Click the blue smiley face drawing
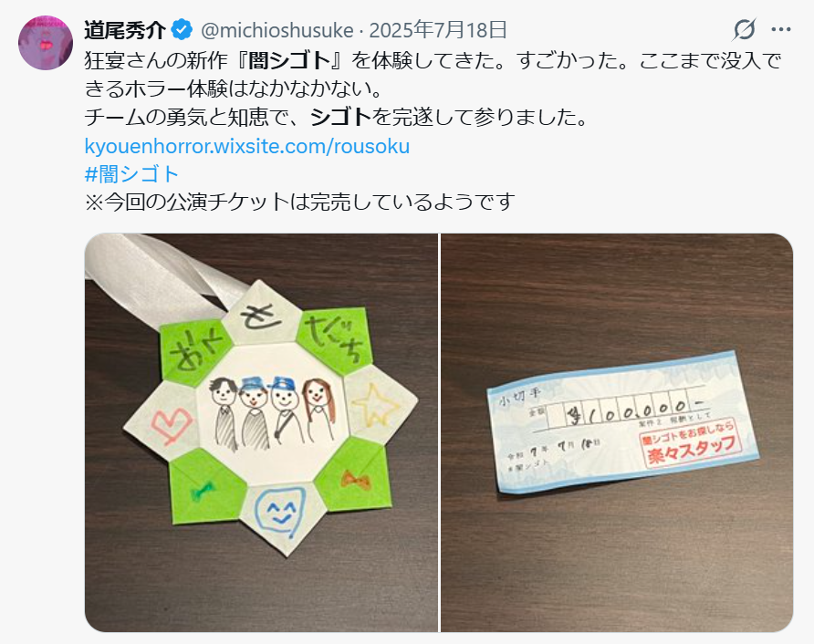 pyautogui.click(x=279, y=511)
